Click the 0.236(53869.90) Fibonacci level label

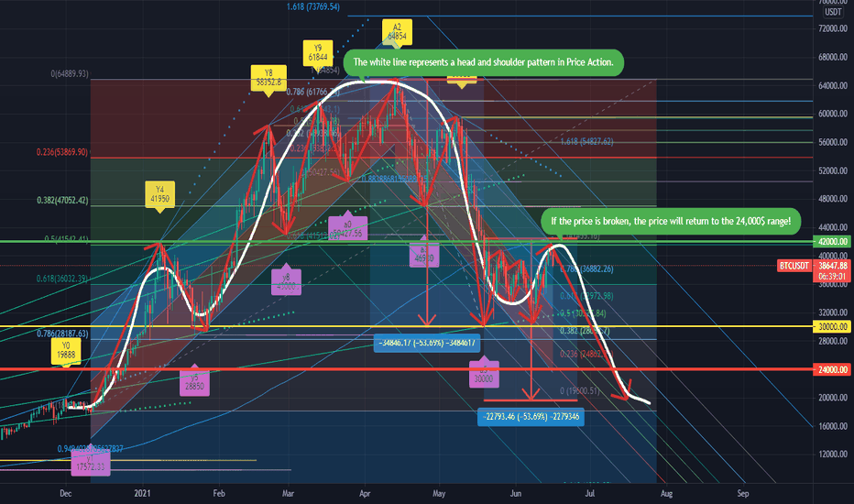[62, 152]
